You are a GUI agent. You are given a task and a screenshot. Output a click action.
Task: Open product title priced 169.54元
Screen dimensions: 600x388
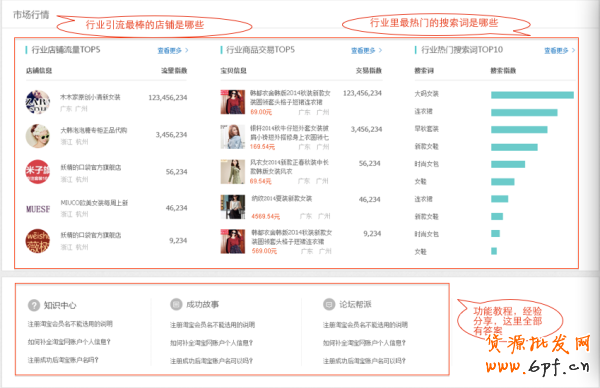click(289, 133)
